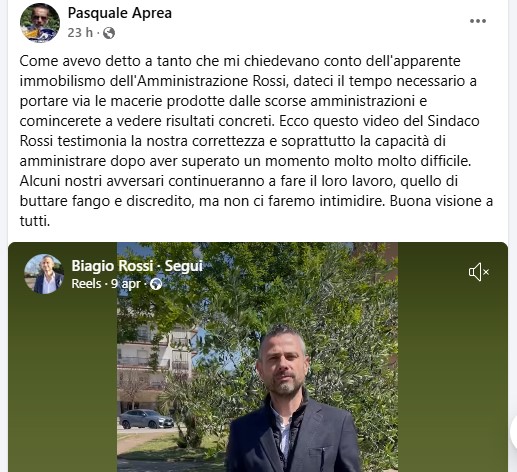
Task: Play the reel video of the man speaking
Action: point(257,357)
